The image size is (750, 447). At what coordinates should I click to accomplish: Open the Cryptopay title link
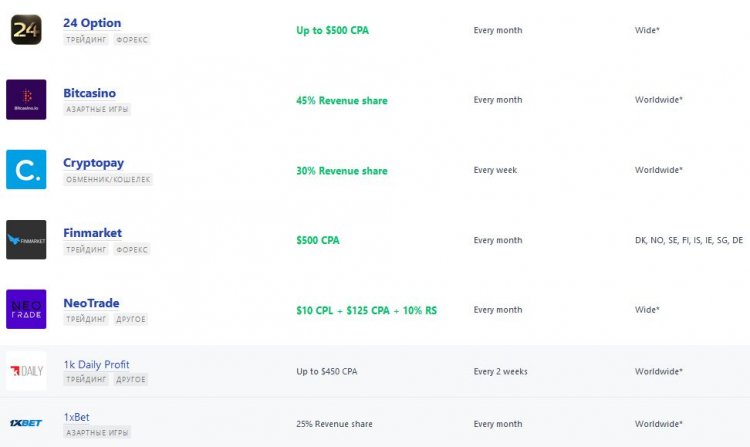93,163
